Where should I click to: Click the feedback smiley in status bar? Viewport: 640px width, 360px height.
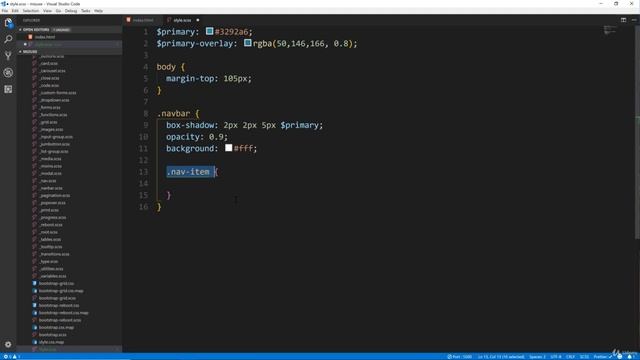[x=620, y=357]
